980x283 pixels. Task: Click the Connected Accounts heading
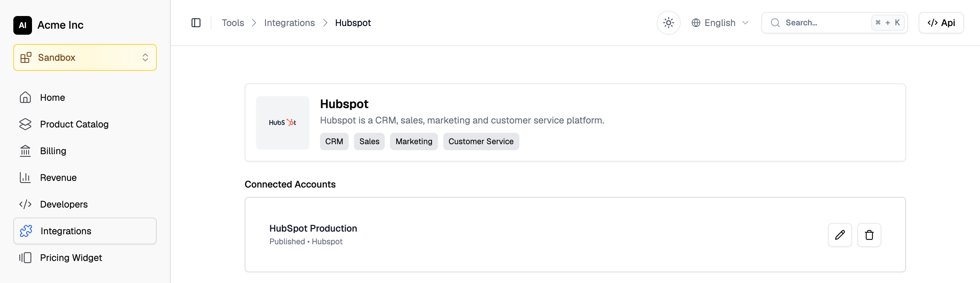[x=290, y=184]
